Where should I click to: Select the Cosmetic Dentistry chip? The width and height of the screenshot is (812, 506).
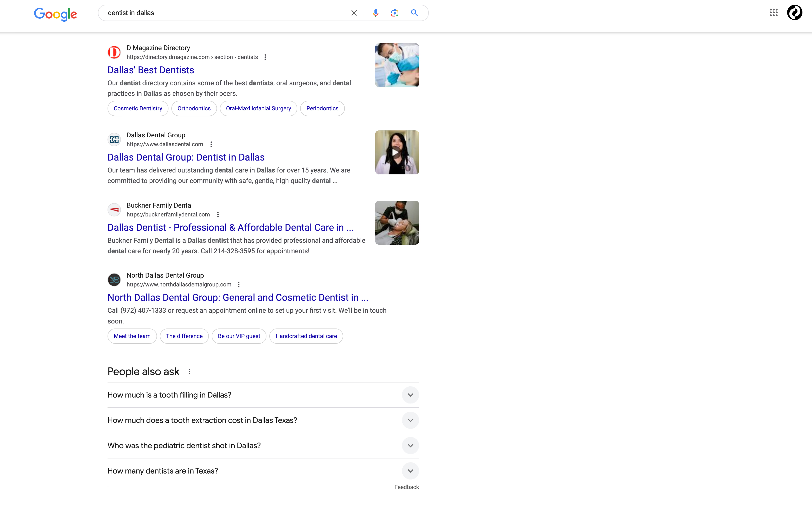point(138,108)
